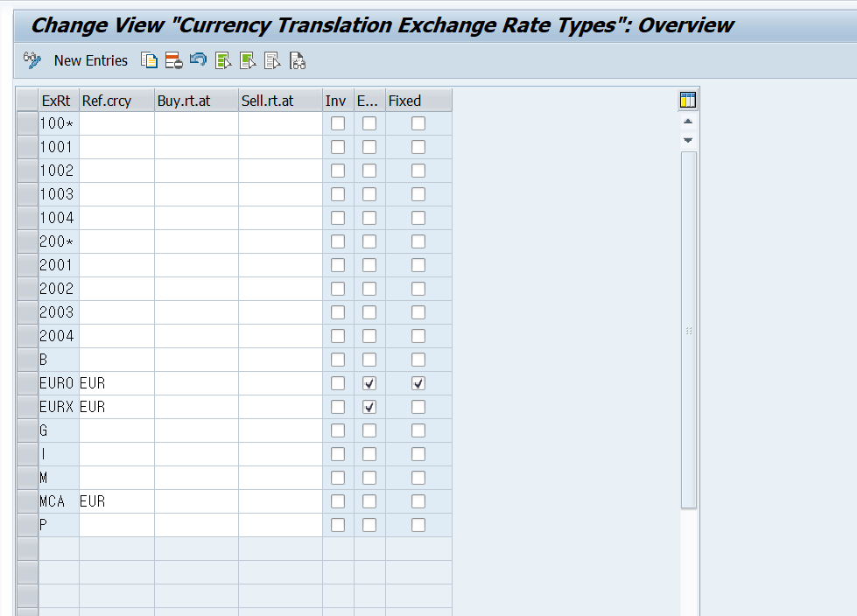Click the document with binoculars icon
The height and width of the screenshot is (616, 857).
pyautogui.click(x=298, y=60)
